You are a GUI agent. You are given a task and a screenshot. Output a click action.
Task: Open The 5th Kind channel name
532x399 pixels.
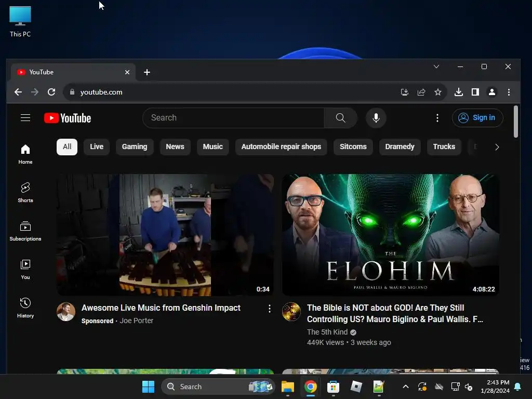click(327, 332)
